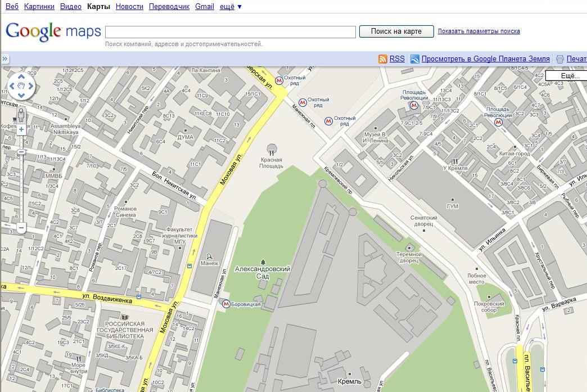Click the Боровицкая metro station icon
This screenshot has width=587, height=392.
click(225, 304)
